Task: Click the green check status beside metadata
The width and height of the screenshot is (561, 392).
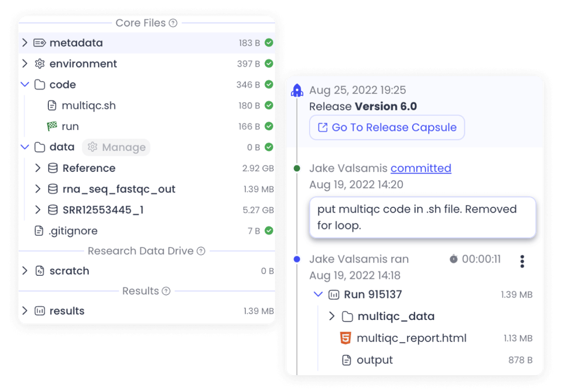Action: tap(269, 42)
